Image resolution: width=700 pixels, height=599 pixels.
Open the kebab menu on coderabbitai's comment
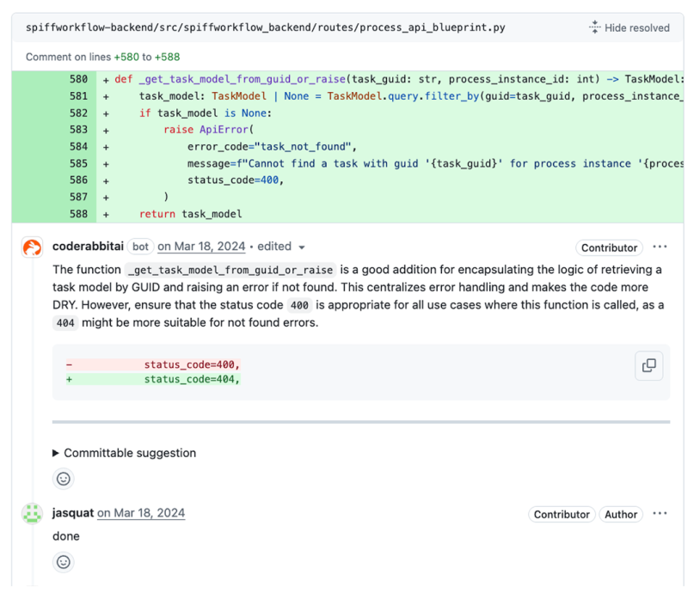click(x=660, y=247)
